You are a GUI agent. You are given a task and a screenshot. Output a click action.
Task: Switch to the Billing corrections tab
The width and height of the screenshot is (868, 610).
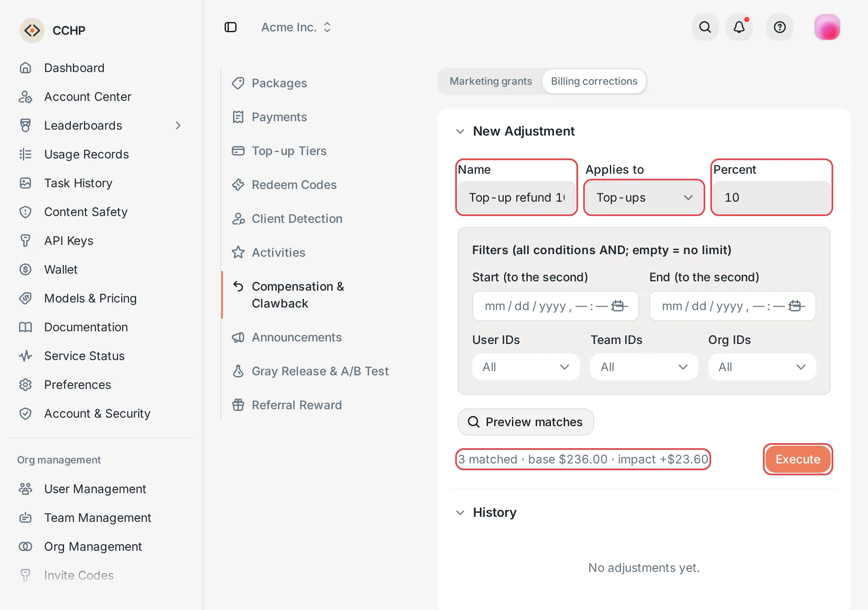[594, 81]
